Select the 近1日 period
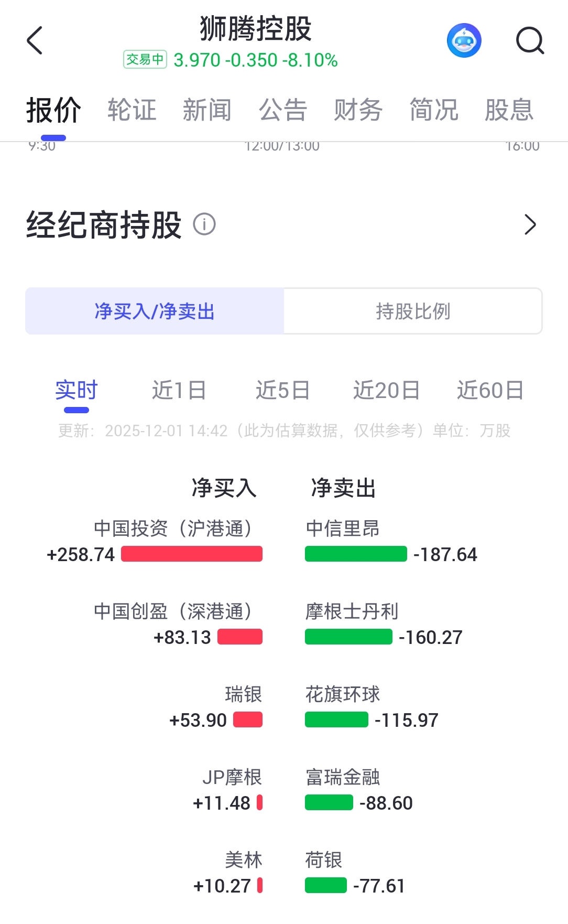 pos(179,391)
